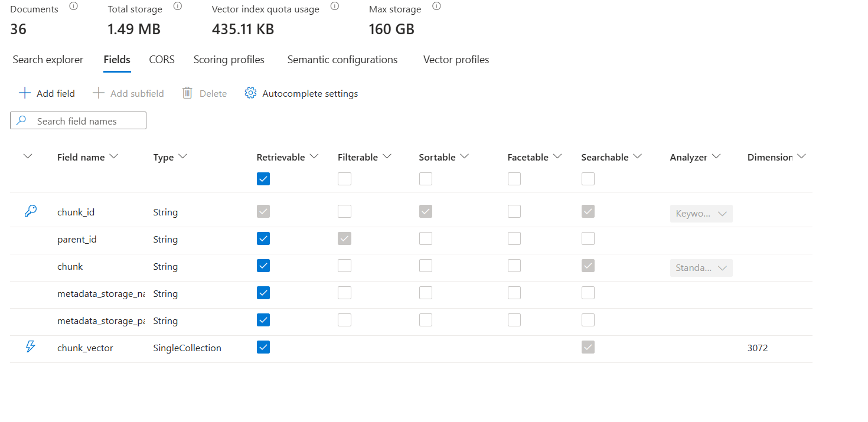
Task: Open the Type column header chevron
Action: pos(182,156)
